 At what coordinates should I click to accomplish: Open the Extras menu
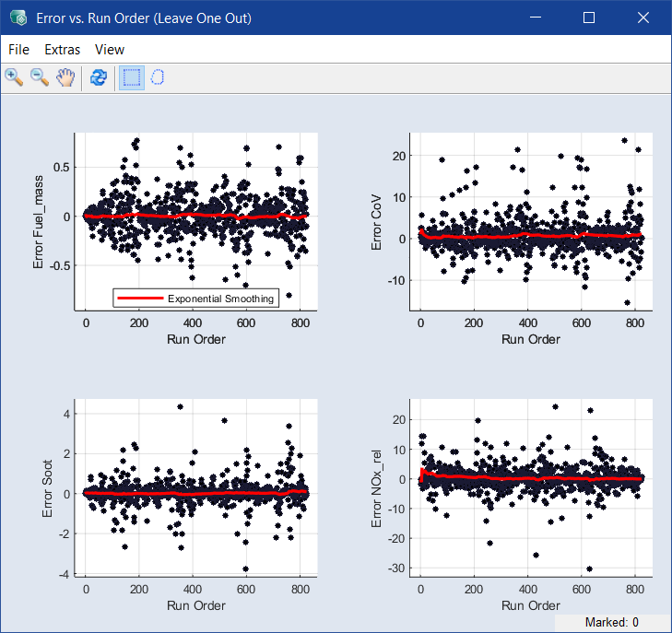coord(62,50)
